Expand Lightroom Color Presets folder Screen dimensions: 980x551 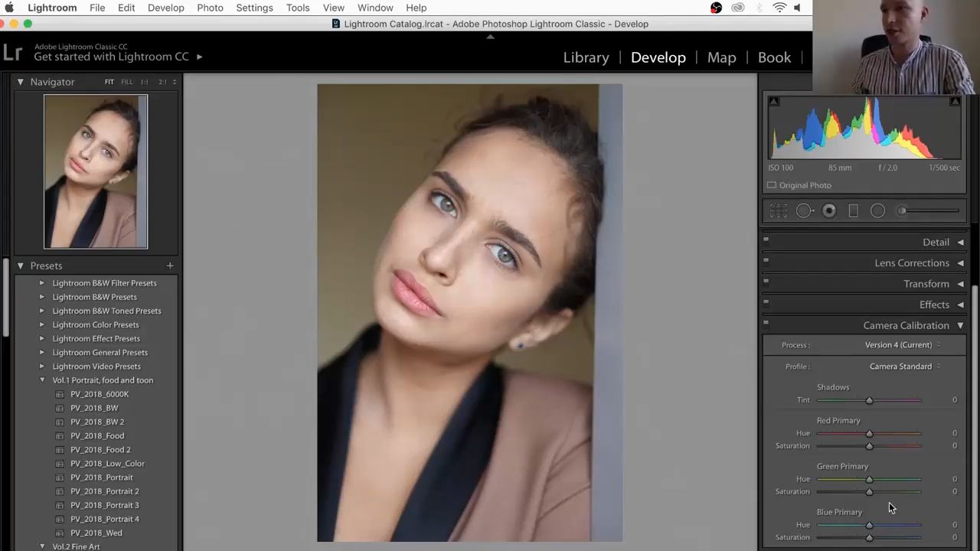pos(42,324)
